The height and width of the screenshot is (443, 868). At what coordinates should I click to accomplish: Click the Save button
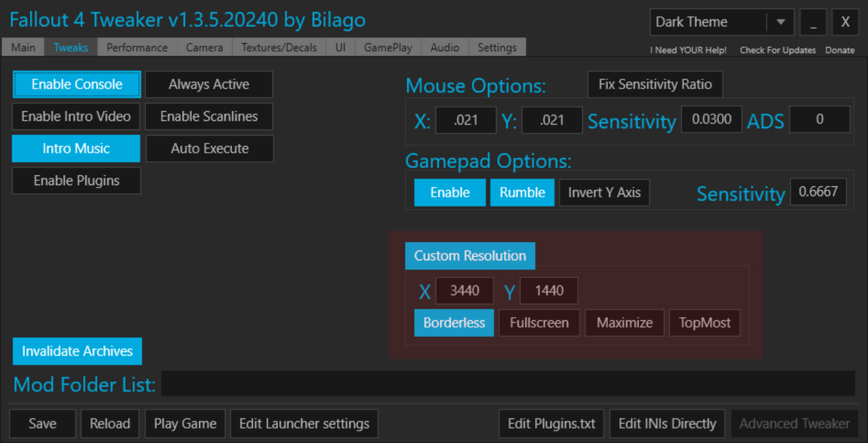click(x=43, y=423)
